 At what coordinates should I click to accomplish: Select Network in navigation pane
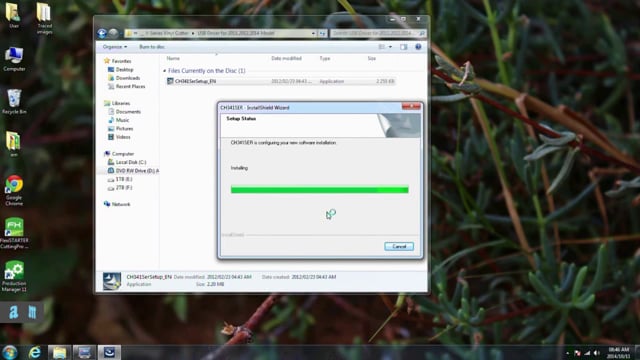point(121,204)
